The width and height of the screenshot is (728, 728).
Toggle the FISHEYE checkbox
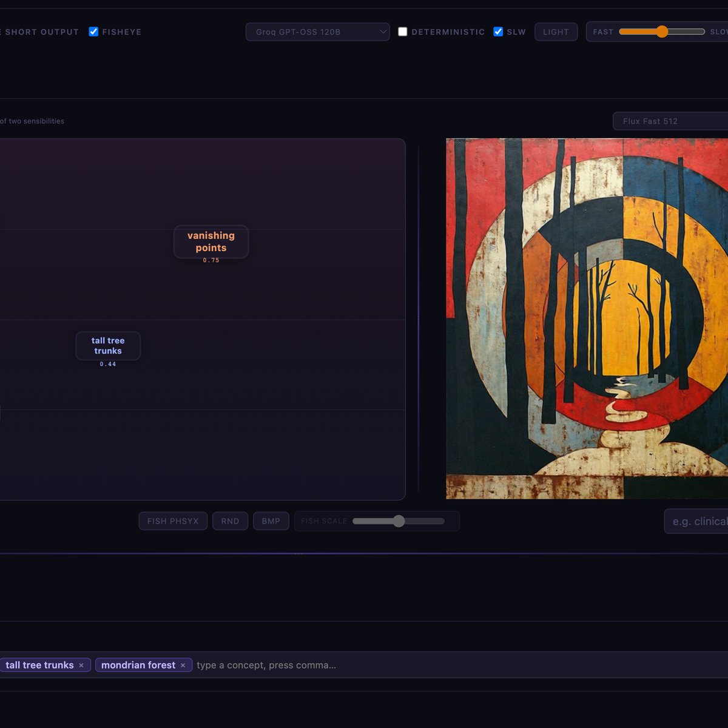coord(93,32)
